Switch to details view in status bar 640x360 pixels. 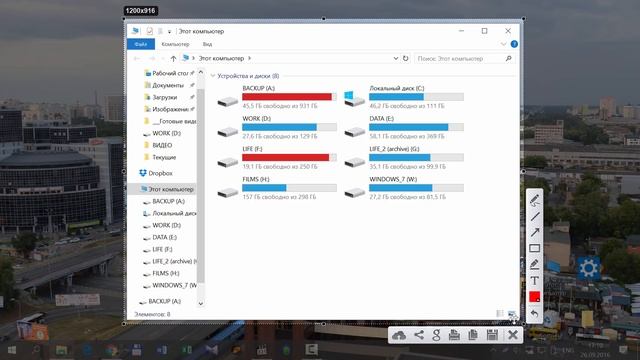pos(500,313)
